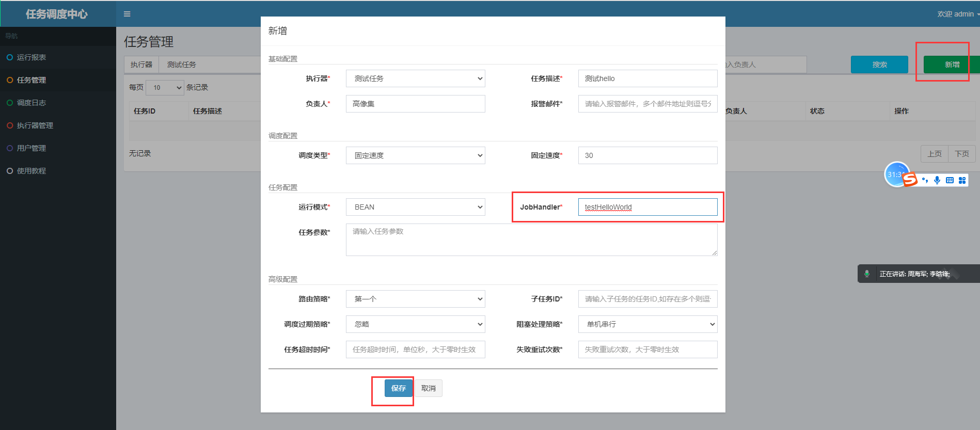Focus the 子任务ID input field
980x430 pixels.
click(x=648, y=299)
